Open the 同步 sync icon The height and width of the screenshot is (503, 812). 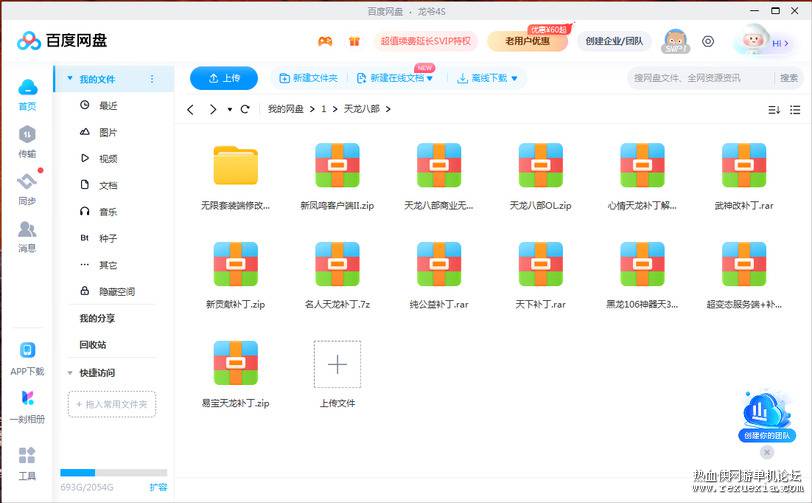27,182
